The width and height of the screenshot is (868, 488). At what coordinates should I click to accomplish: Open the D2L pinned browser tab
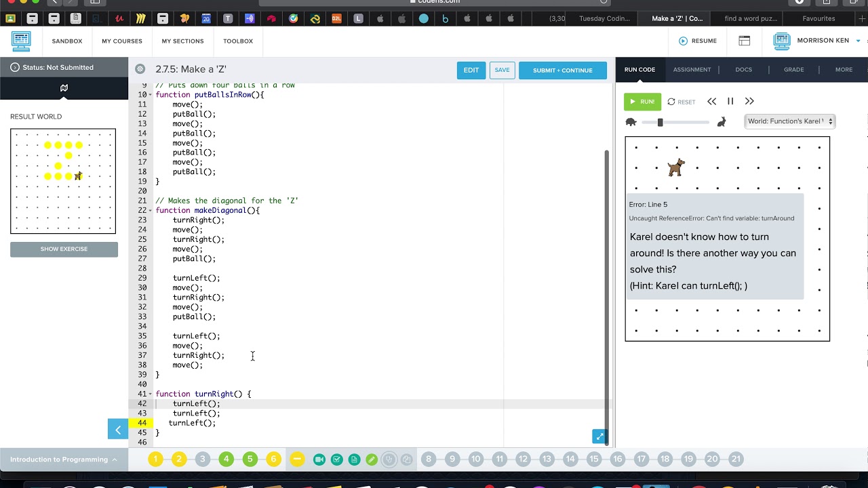[x=336, y=18]
